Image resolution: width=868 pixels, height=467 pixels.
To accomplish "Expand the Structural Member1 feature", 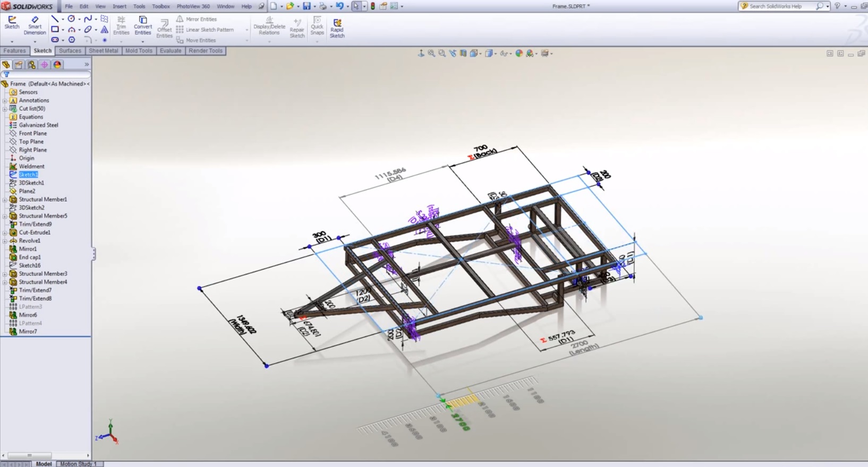I will 5,200.
